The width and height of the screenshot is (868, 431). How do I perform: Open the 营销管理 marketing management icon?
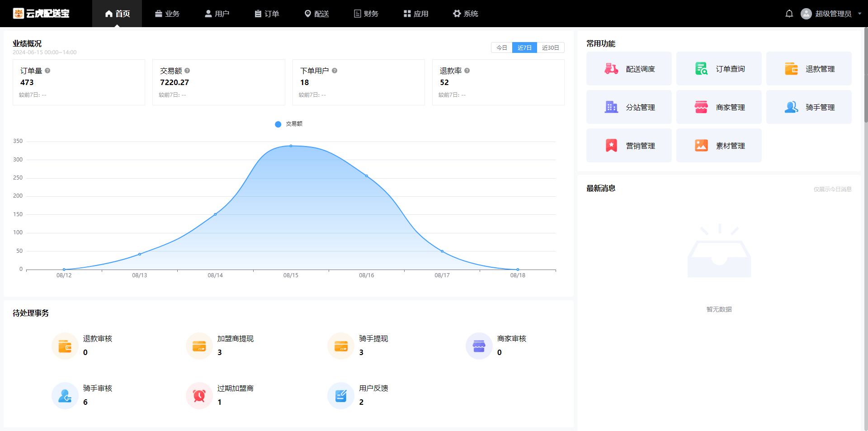(611, 145)
